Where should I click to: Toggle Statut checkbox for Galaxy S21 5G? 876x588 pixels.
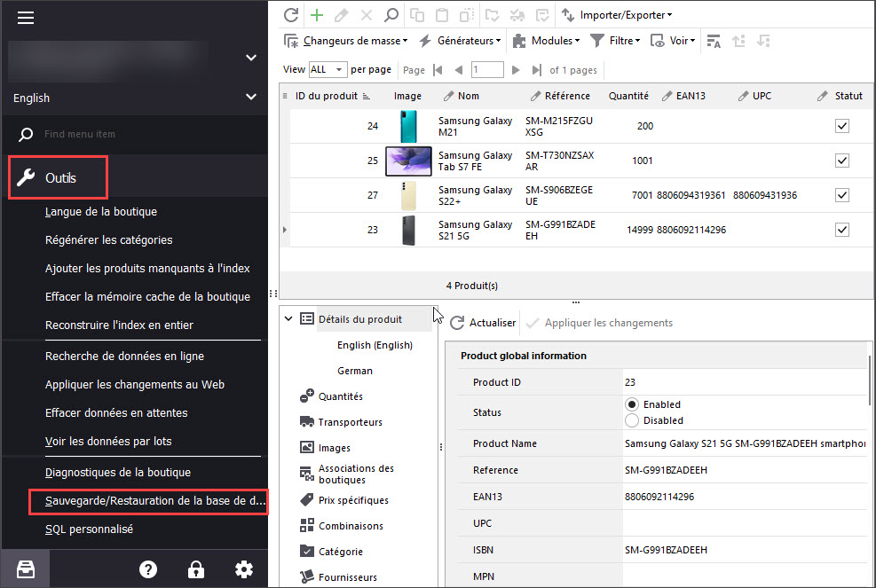[842, 230]
